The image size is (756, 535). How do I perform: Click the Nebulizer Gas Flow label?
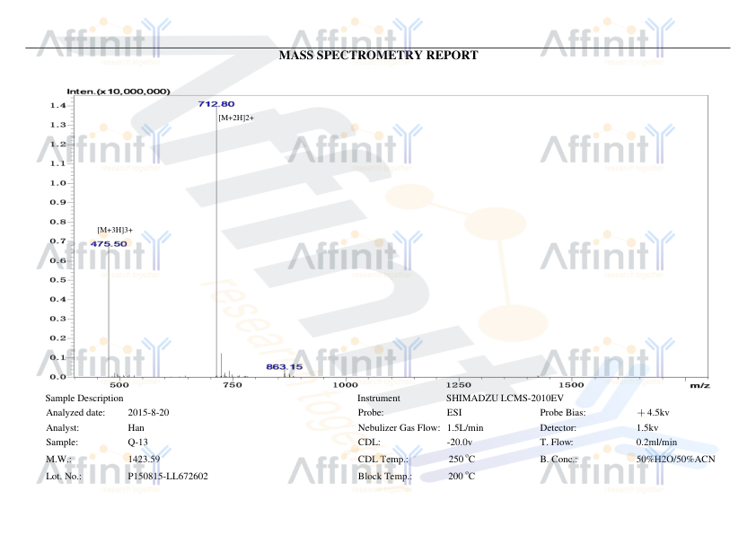[400, 428]
